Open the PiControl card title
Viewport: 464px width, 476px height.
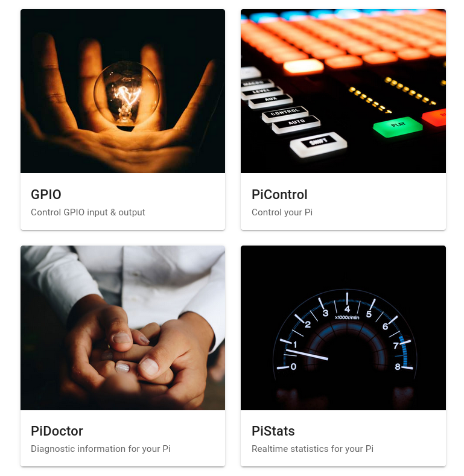click(x=279, y=195)
